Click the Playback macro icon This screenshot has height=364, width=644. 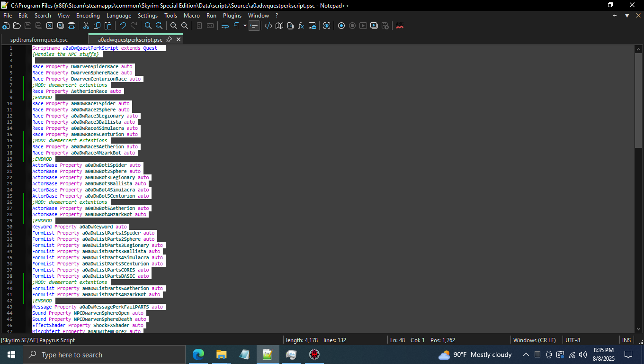click(x=363, y=26)
